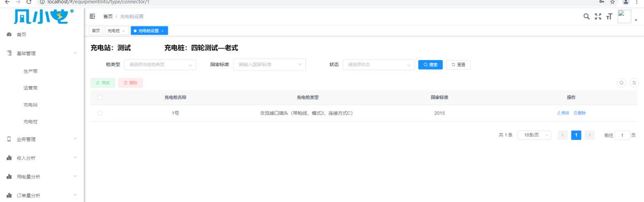Click the blue 搜索 button
Screen dimensions: 644x202
point(430,65)
